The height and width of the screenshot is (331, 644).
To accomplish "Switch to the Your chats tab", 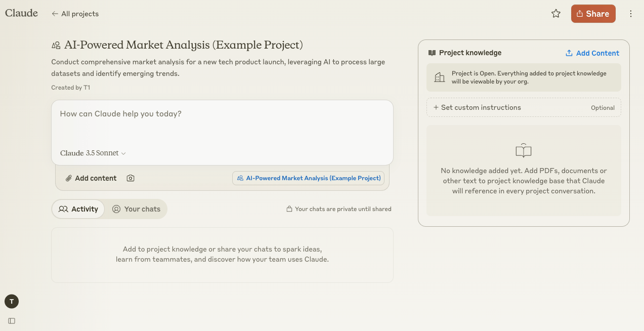I will (136, 209).
